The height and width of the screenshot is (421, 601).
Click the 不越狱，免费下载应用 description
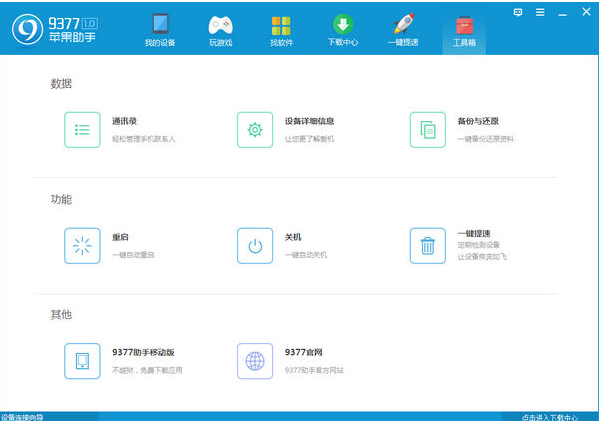pos(147,370)
